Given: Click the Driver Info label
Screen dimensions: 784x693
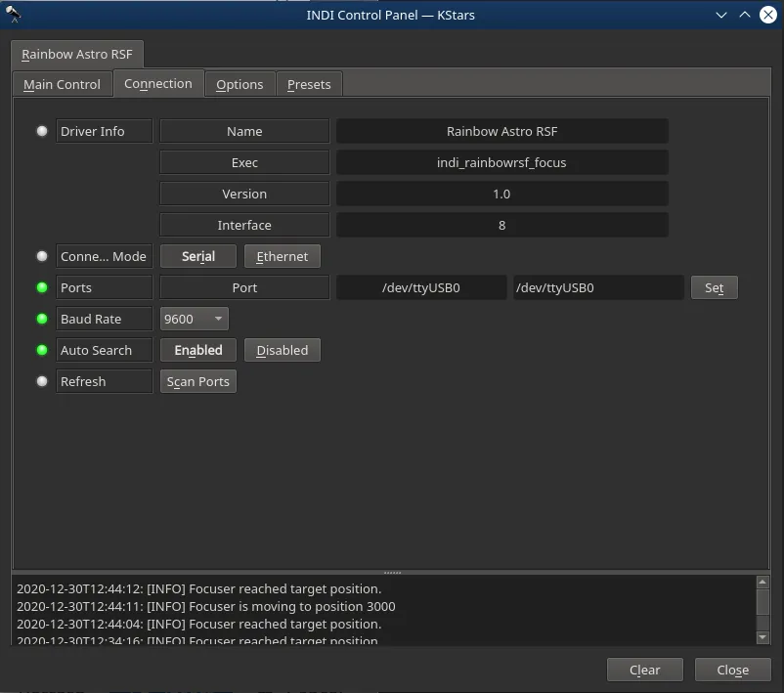Looking at the screenshot, I should tap(104, 131).
